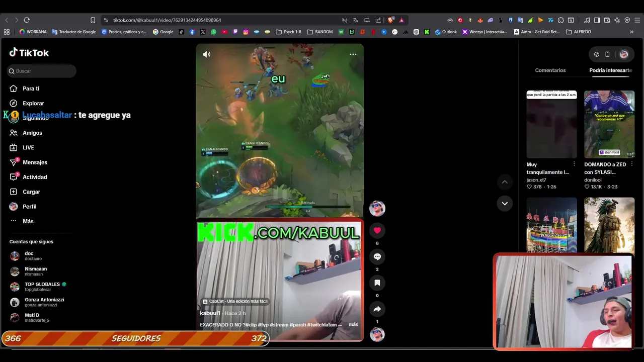Viewport: 644px width, 362px height.
Task: Click the phone app icon in header
Action: (607, 54)
